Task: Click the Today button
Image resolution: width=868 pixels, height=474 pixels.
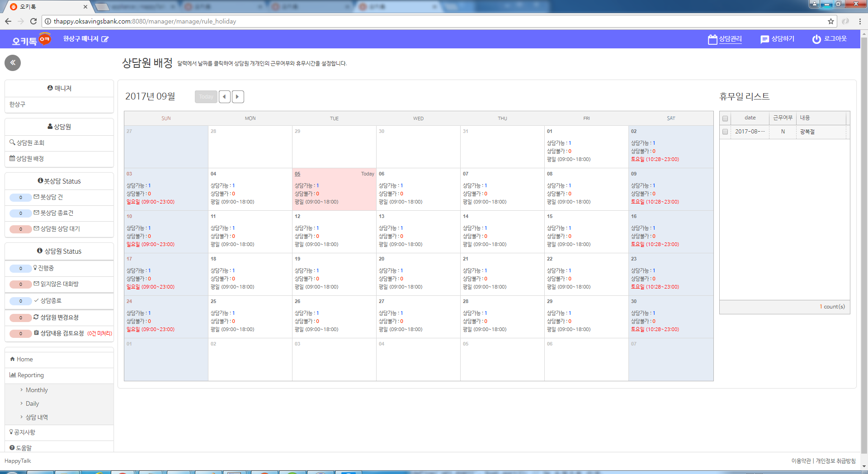Action: [206, 97]
